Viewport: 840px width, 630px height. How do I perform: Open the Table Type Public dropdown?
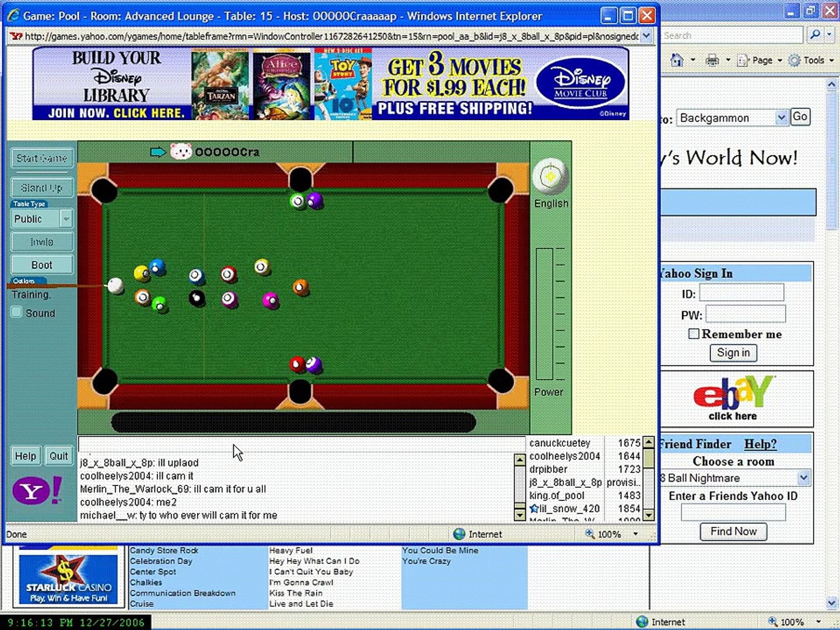click(66, 219)
